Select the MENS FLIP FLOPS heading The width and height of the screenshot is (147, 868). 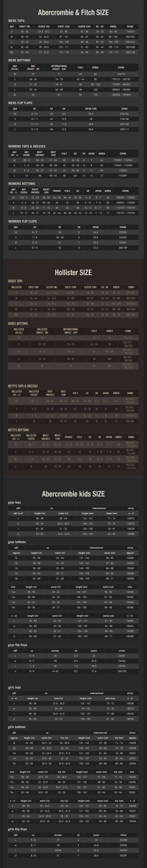click(x=20, y=103)
